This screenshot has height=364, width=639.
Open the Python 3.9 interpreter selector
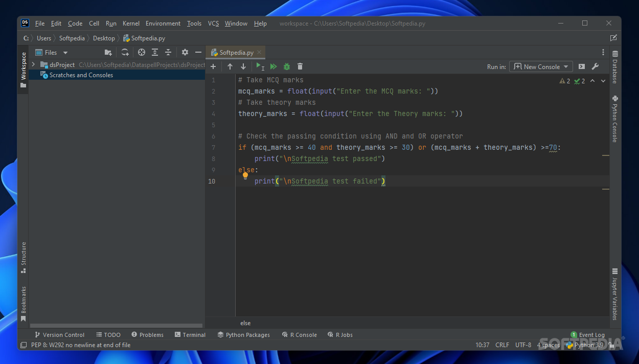tap(584, 345)
